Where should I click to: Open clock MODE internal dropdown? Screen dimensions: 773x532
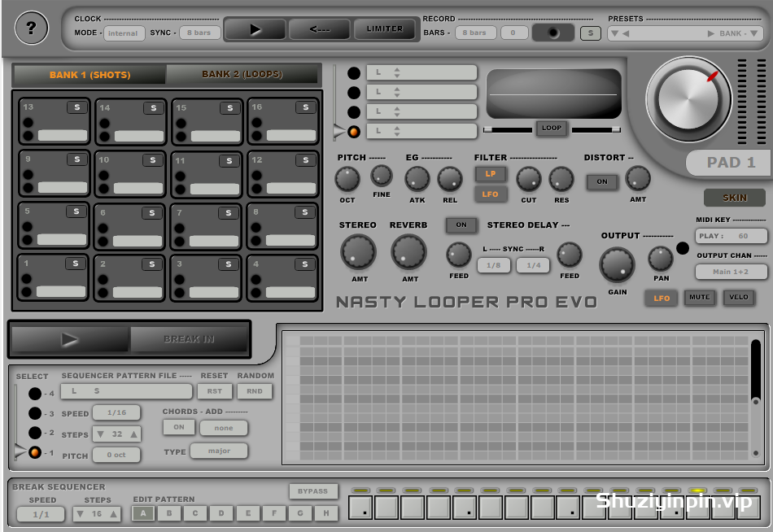click(x=124, y=33)
